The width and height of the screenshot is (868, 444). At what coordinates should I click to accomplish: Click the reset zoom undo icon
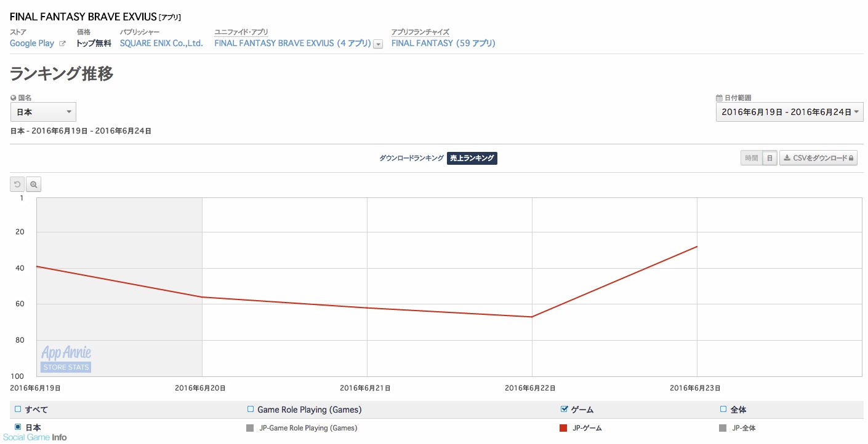pos(18,184)
